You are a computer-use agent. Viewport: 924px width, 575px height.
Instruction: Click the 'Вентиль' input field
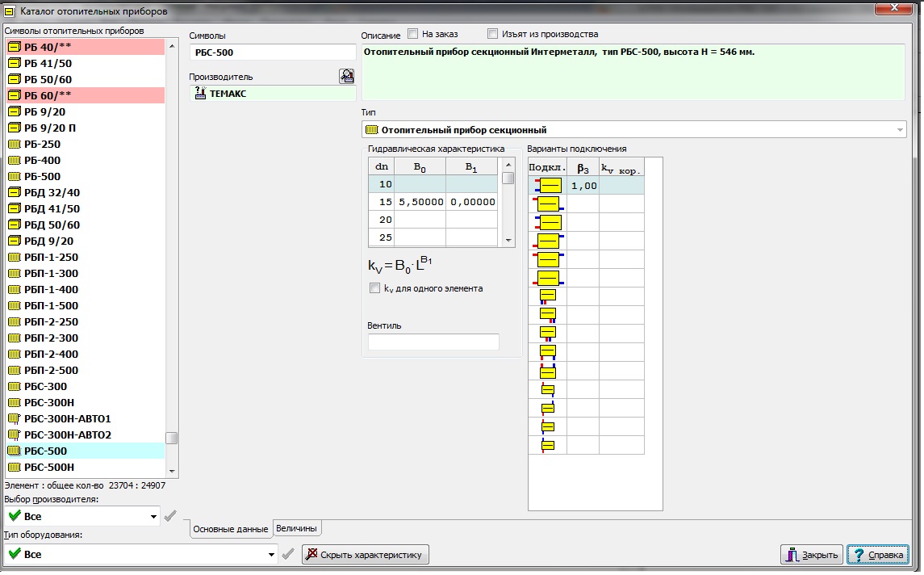[x=433, y=342]
